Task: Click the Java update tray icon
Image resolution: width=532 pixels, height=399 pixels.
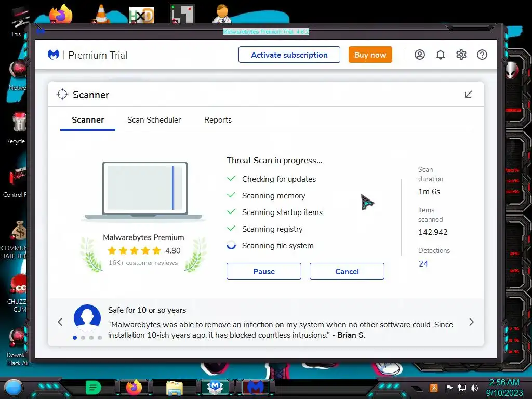Action: (x=434, y=388)
